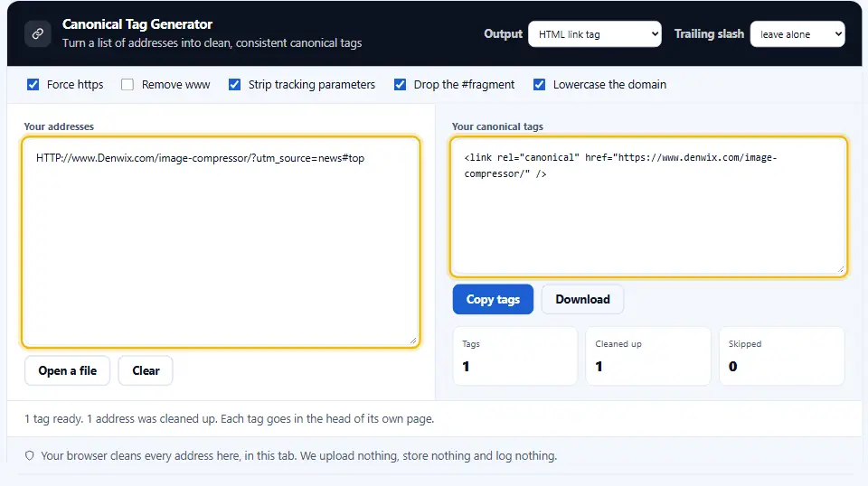Viewport: 868px width, 486px height.
Task: Clear the address list
Action: pos(146,370)
